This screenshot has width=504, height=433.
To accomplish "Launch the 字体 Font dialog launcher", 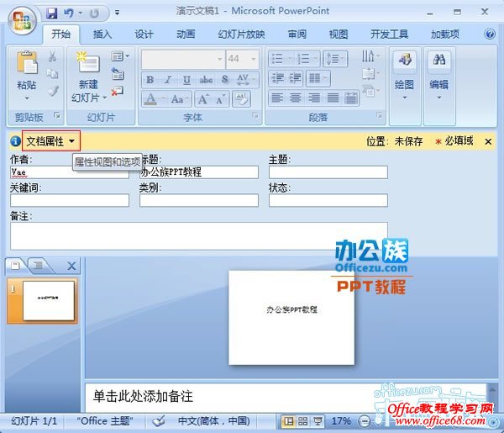I will [x=255, y=115].
